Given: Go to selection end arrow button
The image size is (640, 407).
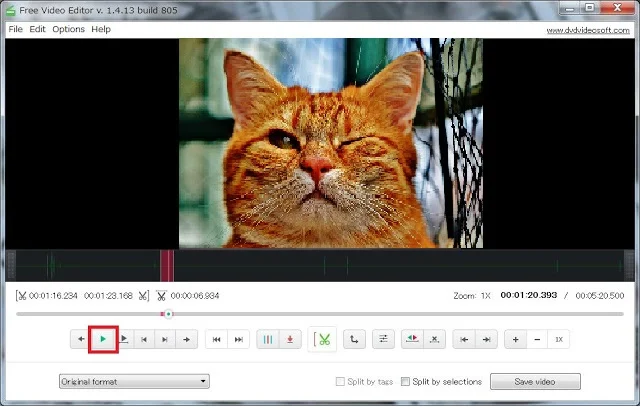Looking at the screenshot, I should 487,339.
